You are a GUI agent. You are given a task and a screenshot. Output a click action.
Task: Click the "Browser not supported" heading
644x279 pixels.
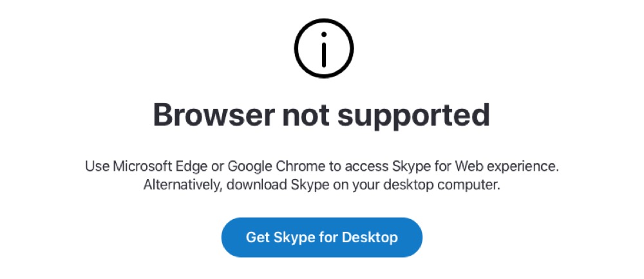pyautogui.click(x=321, y=115)
